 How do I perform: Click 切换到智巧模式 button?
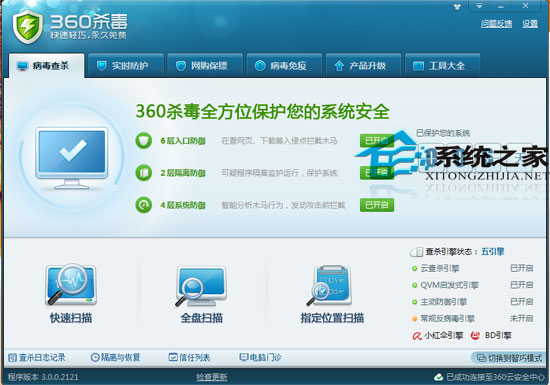tap(508, 358)
